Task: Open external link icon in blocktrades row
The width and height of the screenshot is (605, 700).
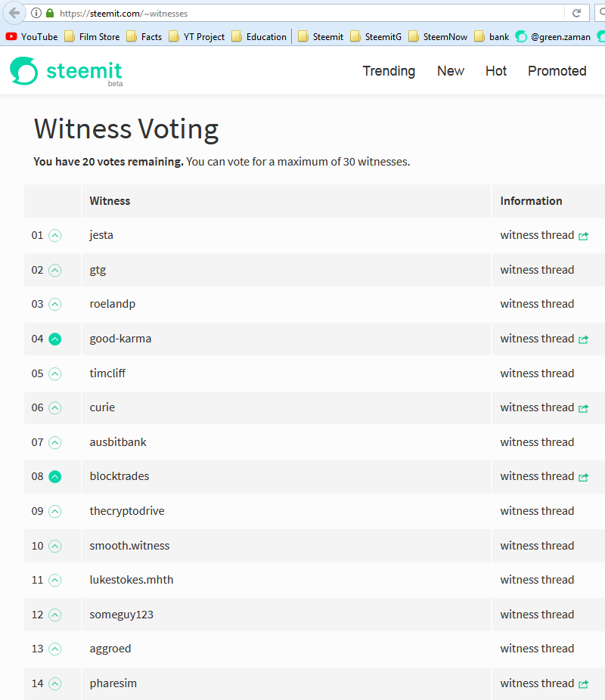Action: point(583,477)
